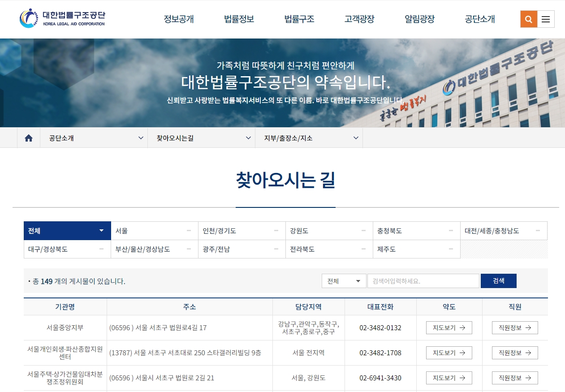Click phone number 02-3482-0132
This screenshot has height=392, width=565.
coord(380,327)
